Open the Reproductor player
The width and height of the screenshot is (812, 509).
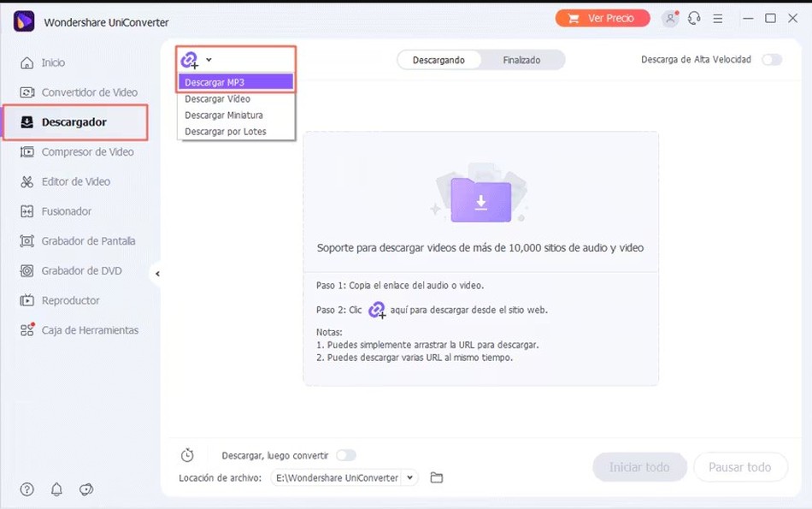pos(60,300)
